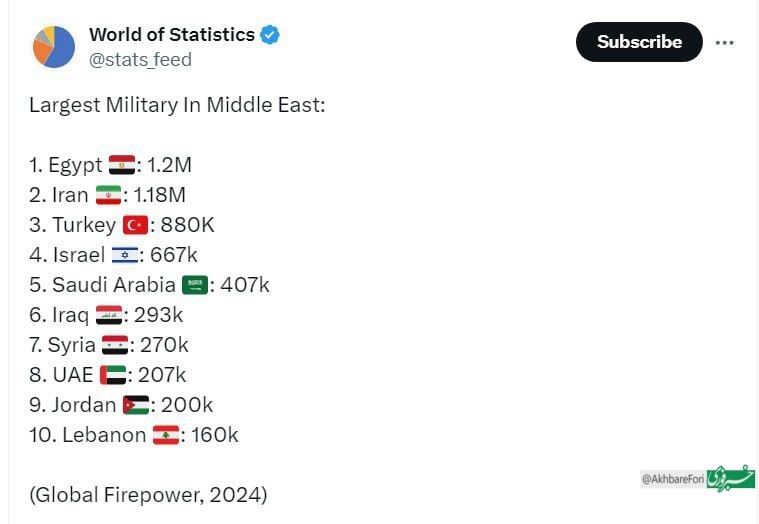Screen dimensions: 759x524
Task: Click the Jordan flag emoji
Action: (136, 405)
